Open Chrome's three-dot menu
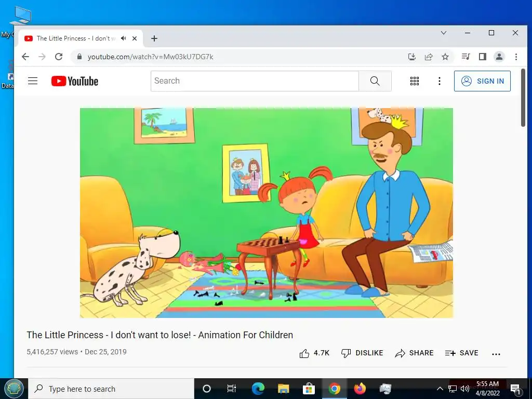 click(x=516, y=57)
